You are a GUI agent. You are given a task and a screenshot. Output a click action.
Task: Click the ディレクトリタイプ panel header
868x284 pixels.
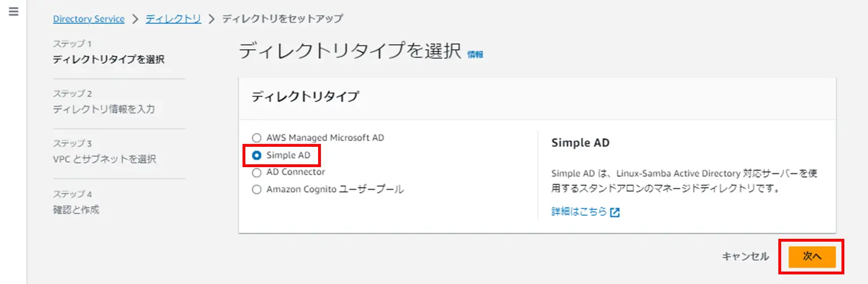point(305,97)
